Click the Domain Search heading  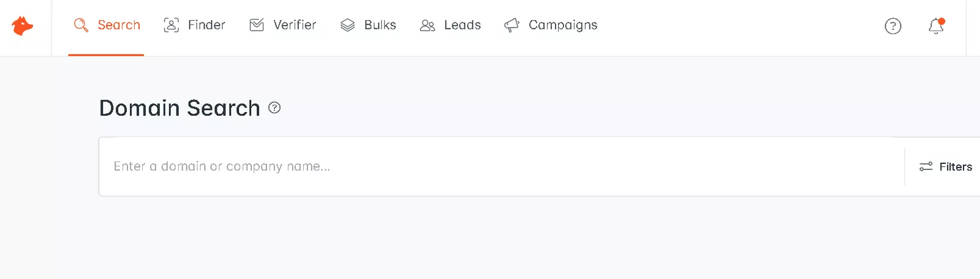click(179, 108)
